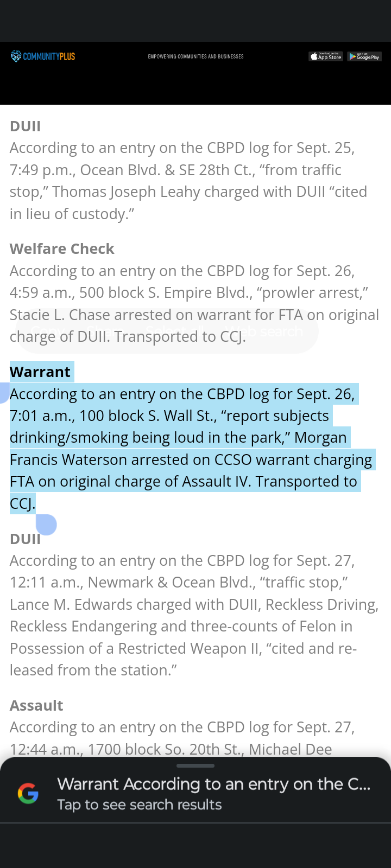391x868 pixels.
Task: Tap the Assault heading
Action: (x=36, y=705)
